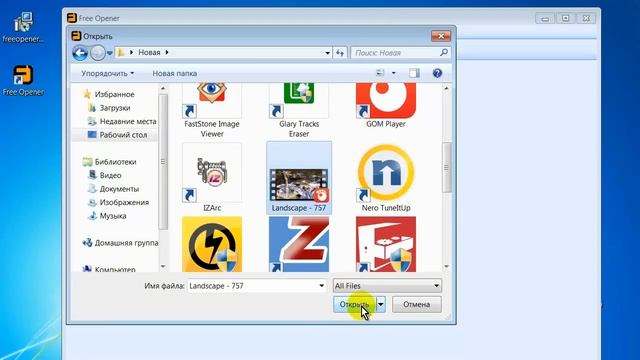The image size is (640, 360).
Task: Select the yellow lightning bolt application icon
Action: coord(212,244)
